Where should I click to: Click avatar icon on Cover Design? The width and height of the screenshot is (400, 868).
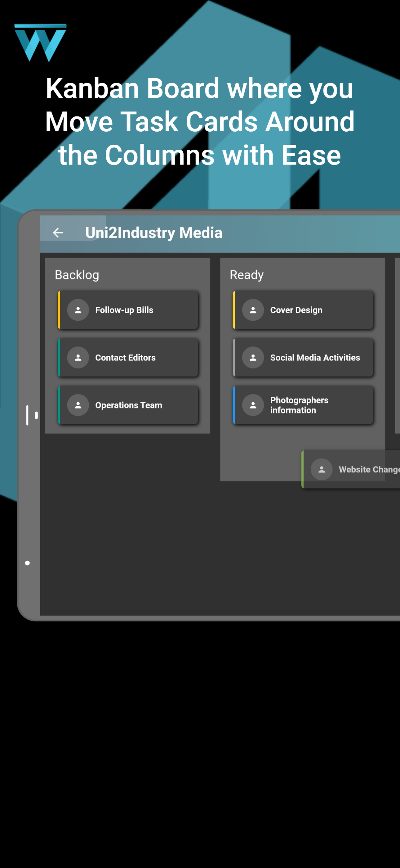point(253,310)
